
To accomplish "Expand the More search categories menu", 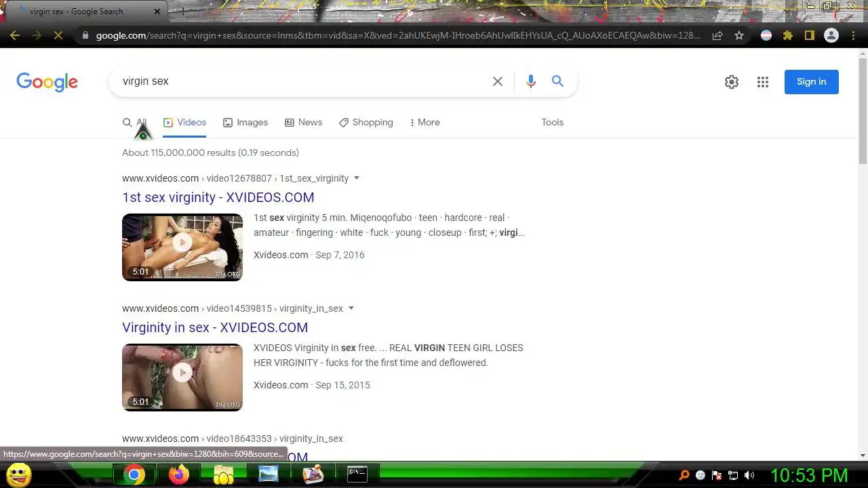I will [425, 123].
